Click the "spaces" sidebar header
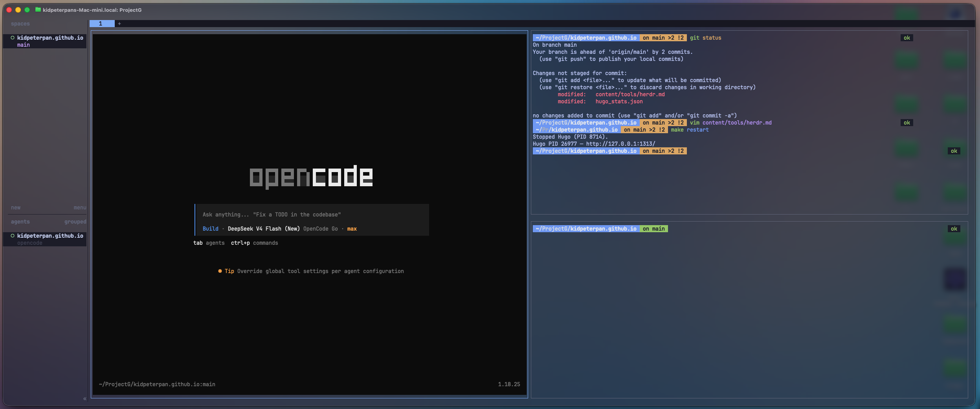The height and width of the screenshot is (409, 980). [x=20, y=24]
